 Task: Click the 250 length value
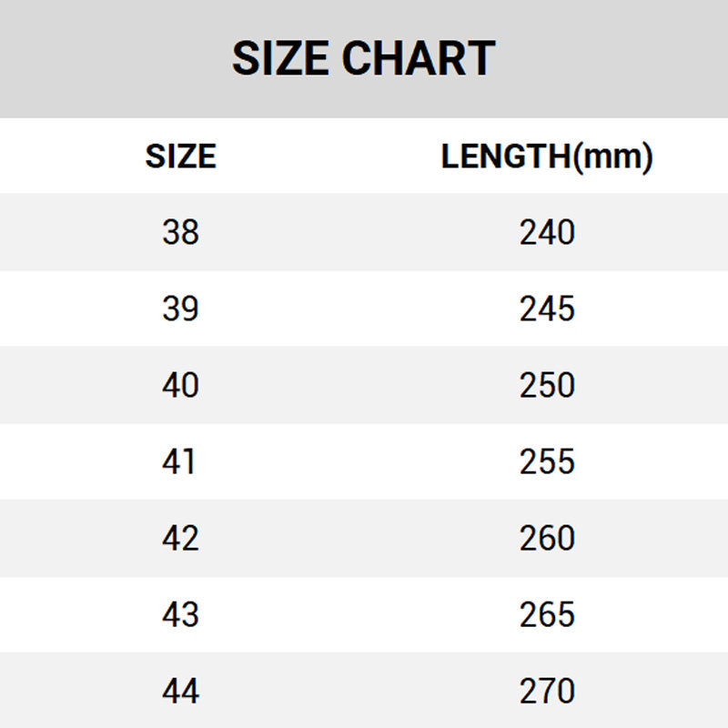(548, 386)
